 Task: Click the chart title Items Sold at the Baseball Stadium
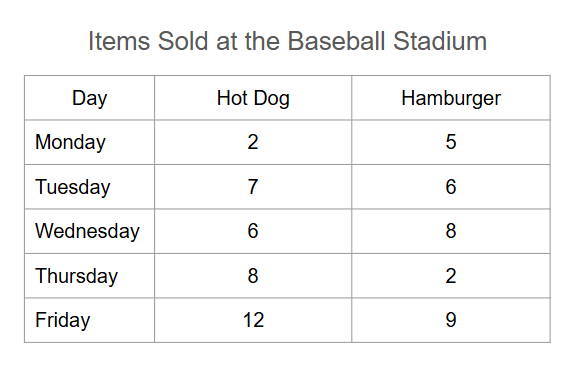[287, 41]
